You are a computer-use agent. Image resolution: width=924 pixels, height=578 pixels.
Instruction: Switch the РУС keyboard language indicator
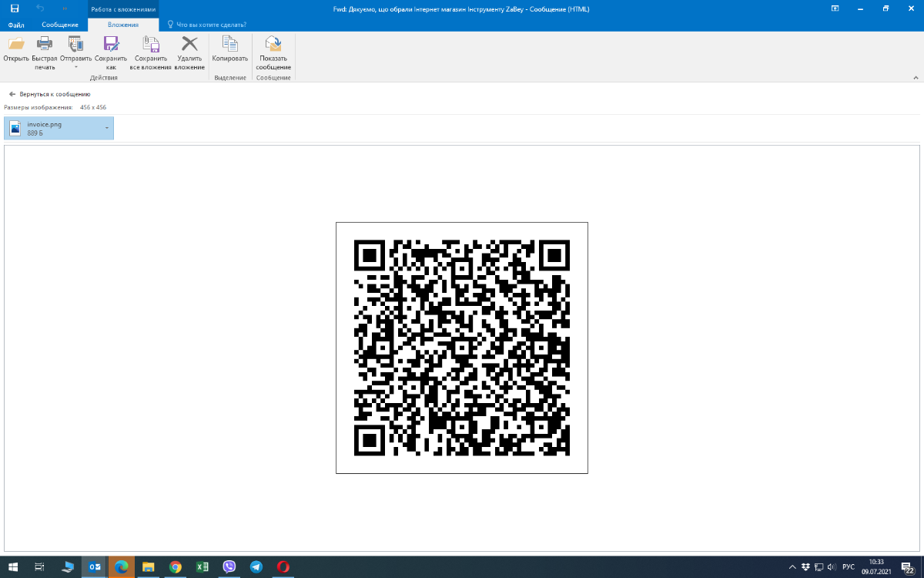pyautogui.click(x=849, y=566)
